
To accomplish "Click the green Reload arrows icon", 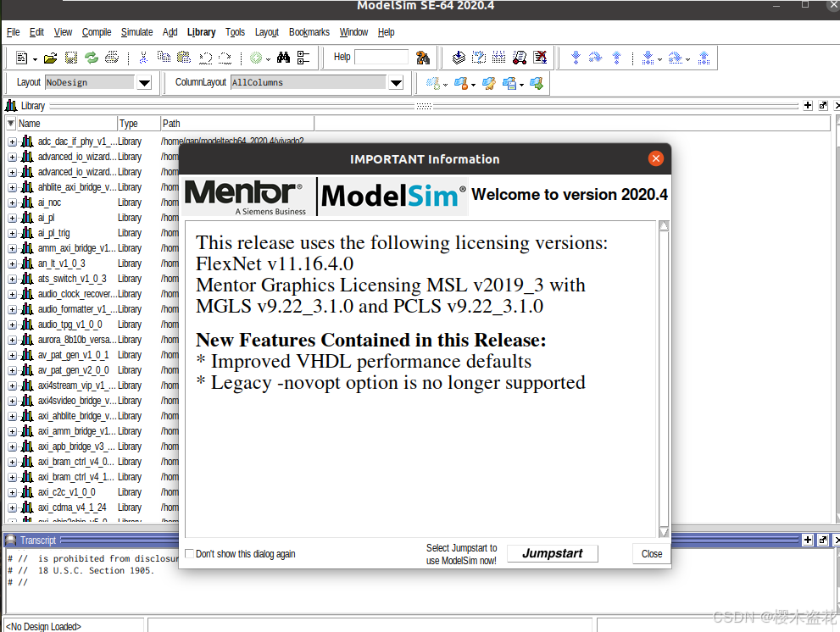I will click(x=92, y=58).
